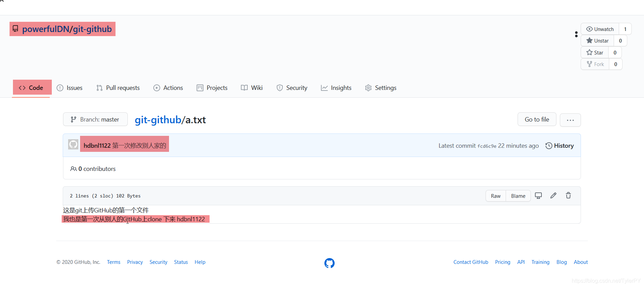Open the Status footer link
644x287 pixels.
pyautogui.click(x=181, y=262)
